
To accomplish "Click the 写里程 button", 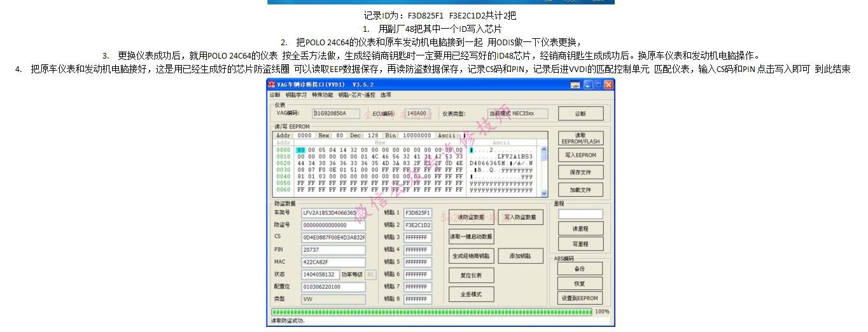I will pyautogui.click(x=580, y=244).
